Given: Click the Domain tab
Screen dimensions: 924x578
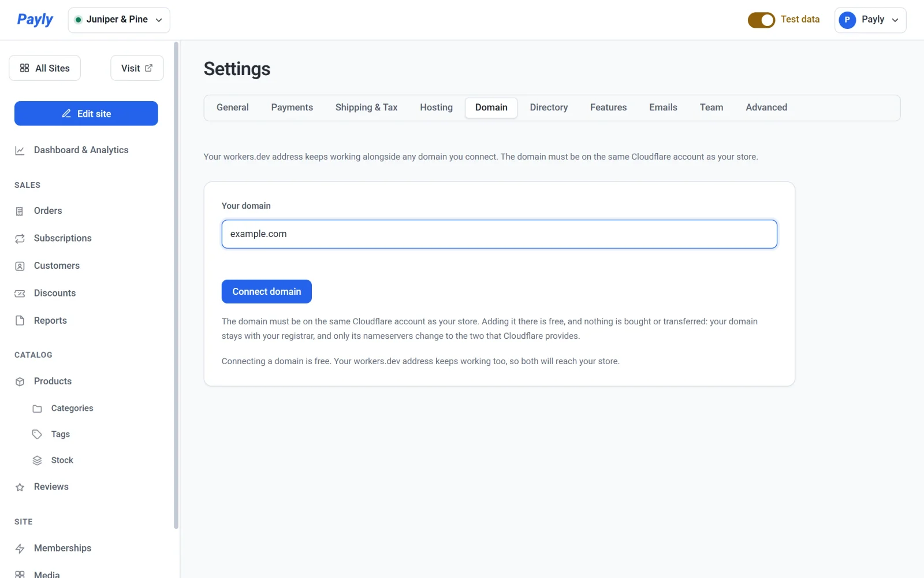Looking at the screenshot, I should pos(491,108).
